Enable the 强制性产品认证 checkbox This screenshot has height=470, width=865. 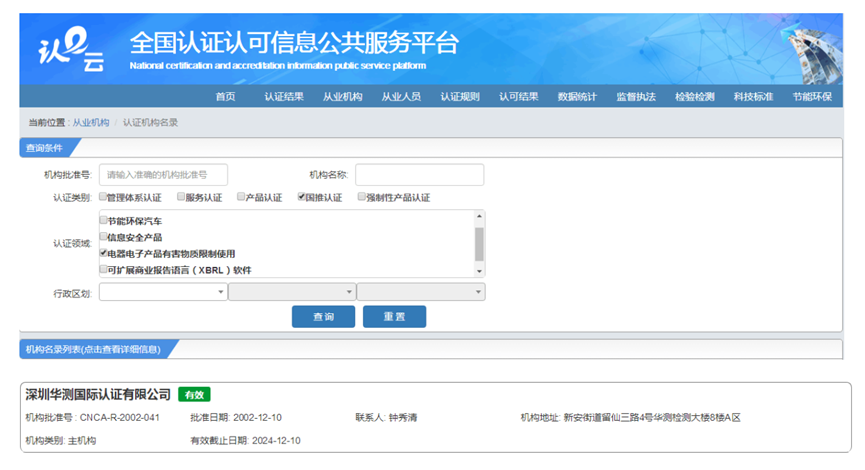click(361, 197)
